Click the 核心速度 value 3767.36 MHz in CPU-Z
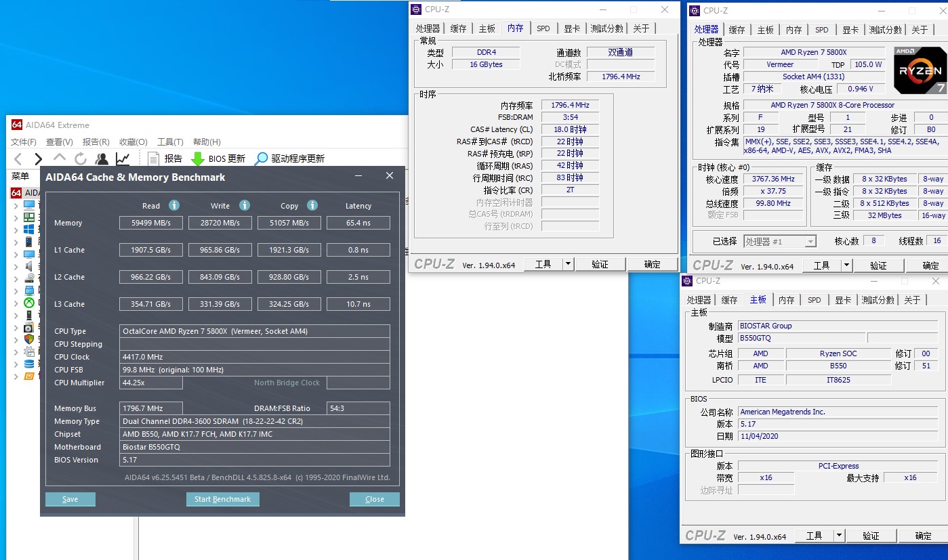This screenshot has height=560, width=948. pyautogui.click(x=773, y=179)
